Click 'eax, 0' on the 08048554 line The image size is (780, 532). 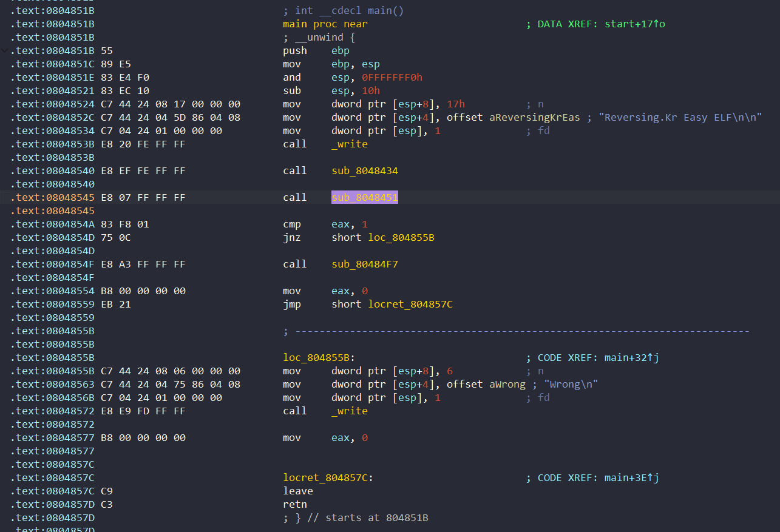(350, 291)
